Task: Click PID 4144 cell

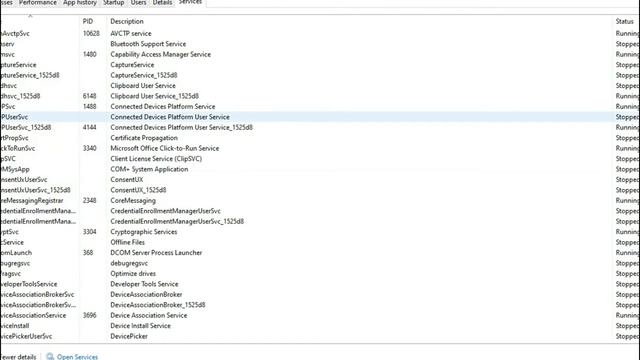Action: tap(89, 127)
